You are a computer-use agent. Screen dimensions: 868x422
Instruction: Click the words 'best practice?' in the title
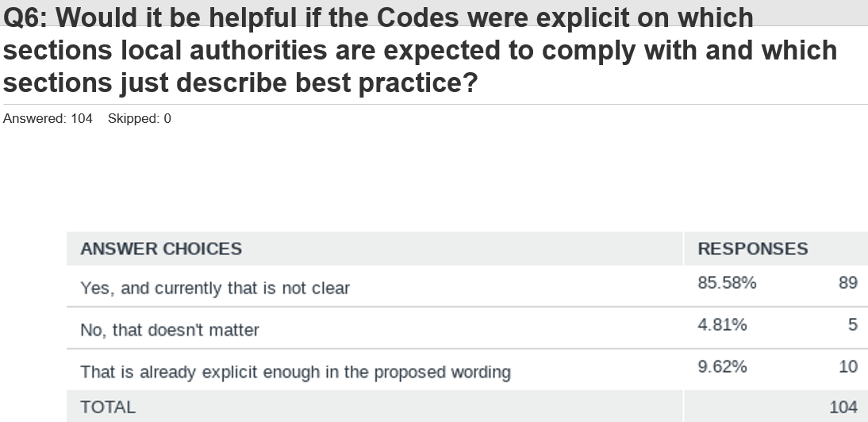[386, 83]
